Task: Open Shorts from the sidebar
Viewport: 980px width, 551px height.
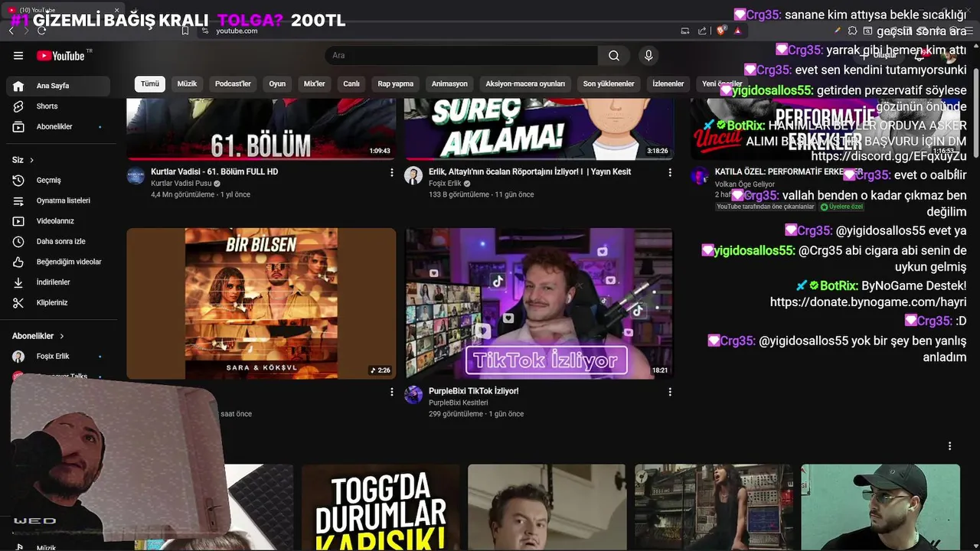Action: tap(59, 106)
